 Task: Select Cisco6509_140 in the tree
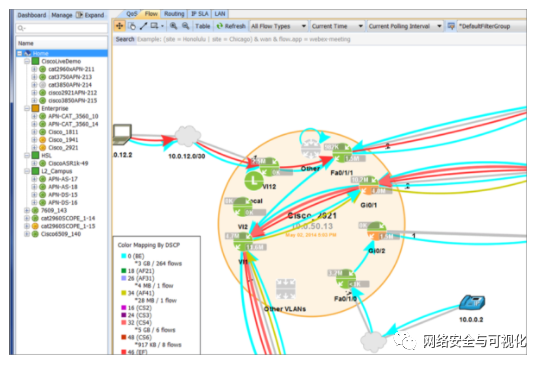[61, 234]
